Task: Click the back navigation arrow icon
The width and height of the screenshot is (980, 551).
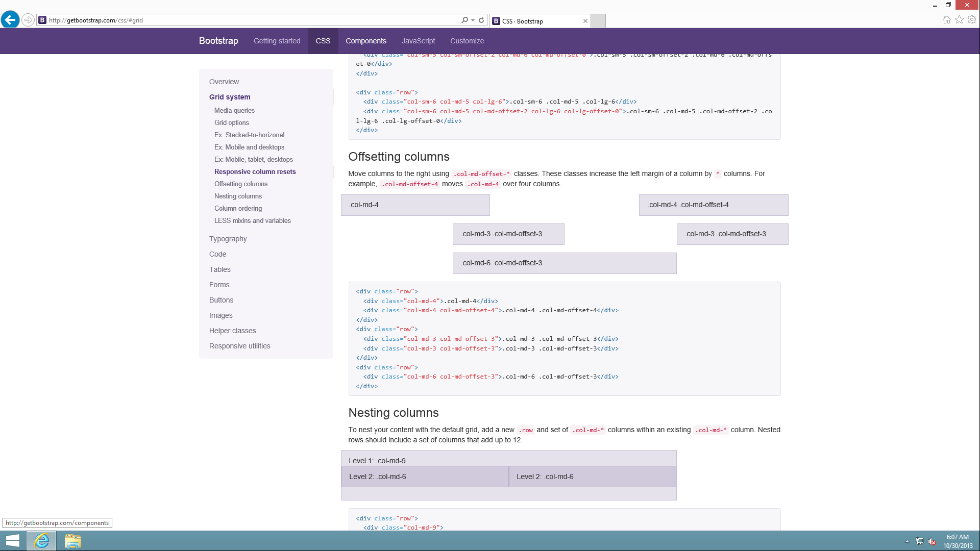Action: (9, 19)
